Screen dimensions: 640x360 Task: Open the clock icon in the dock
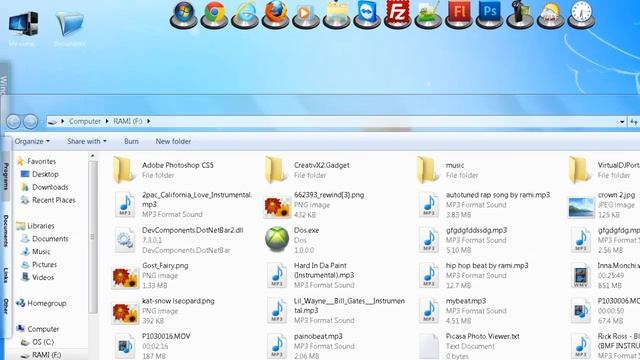pos(581,14)
